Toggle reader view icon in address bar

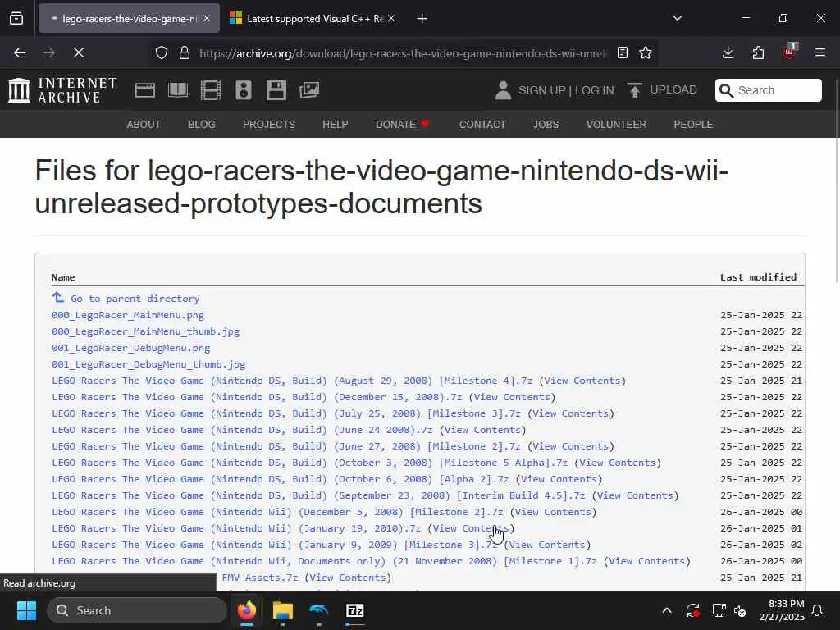point(623,52)
